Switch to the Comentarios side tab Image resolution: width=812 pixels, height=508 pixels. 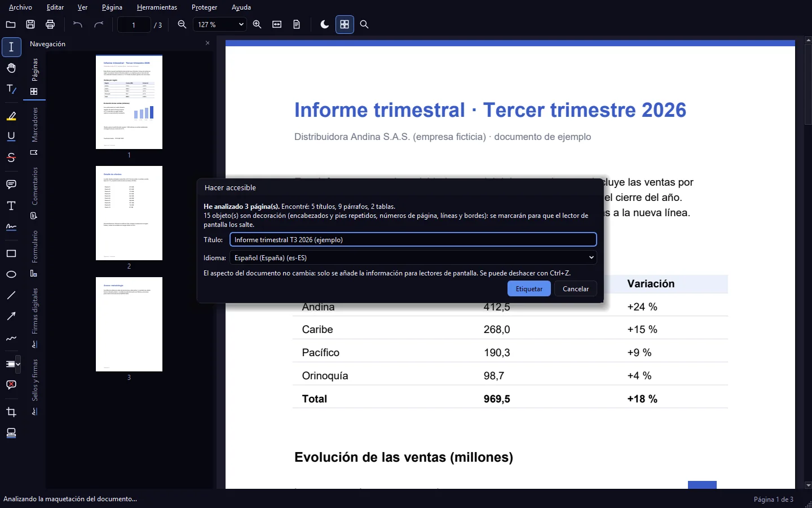(34, 192)
